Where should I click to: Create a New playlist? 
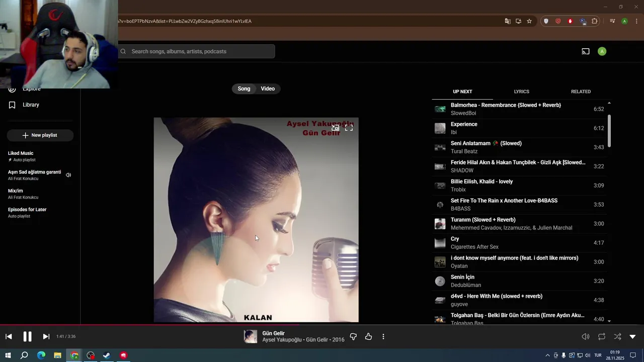click(40, 135)
